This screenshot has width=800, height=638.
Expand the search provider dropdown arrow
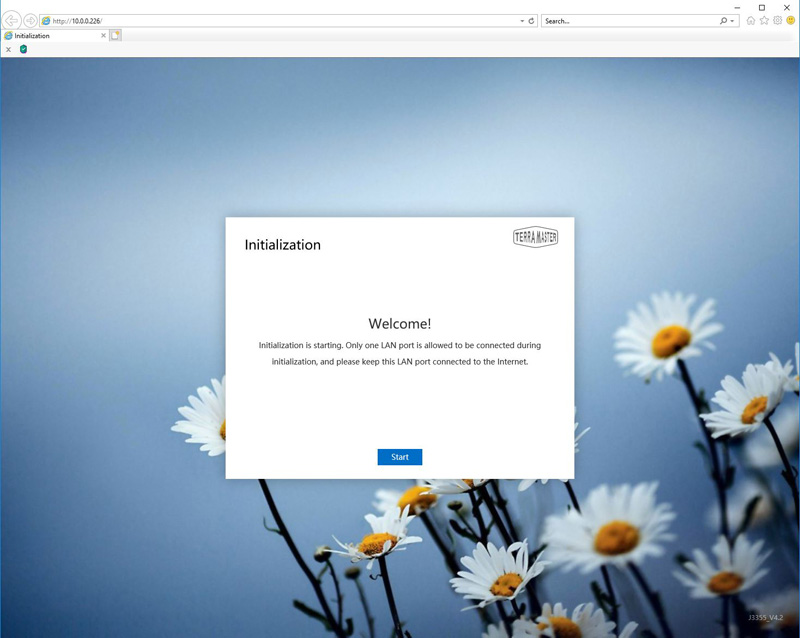[x=732, y=21]
